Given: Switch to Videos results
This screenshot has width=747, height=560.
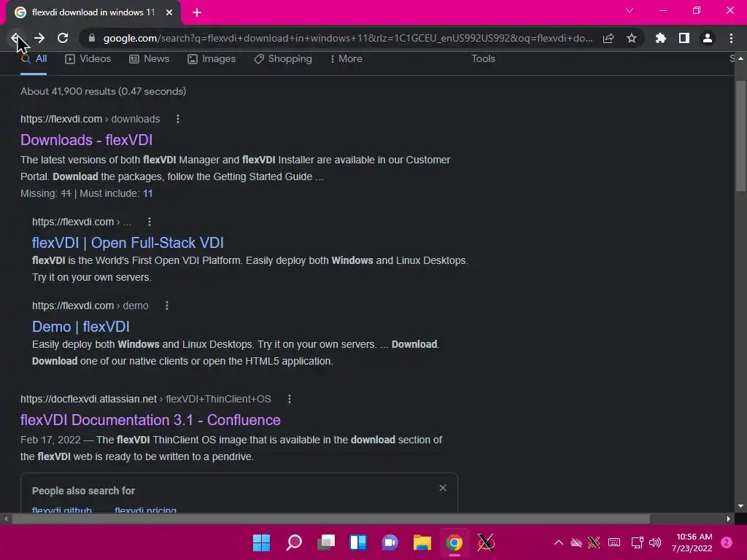Looking at the screenshot, I should (88, 59).
